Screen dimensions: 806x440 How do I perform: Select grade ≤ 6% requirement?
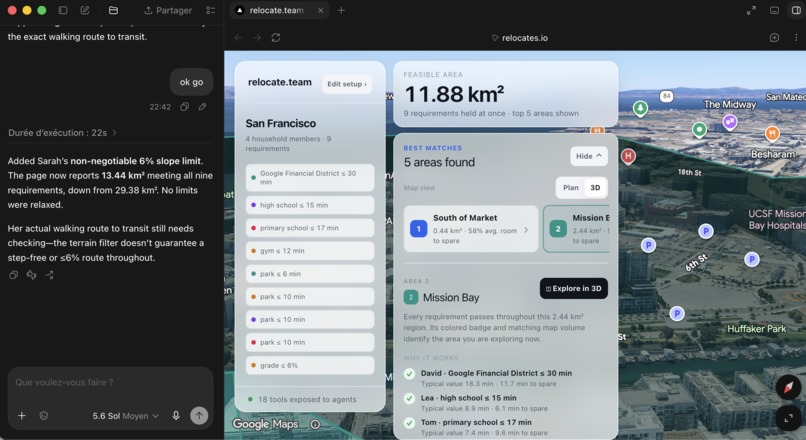309,365
